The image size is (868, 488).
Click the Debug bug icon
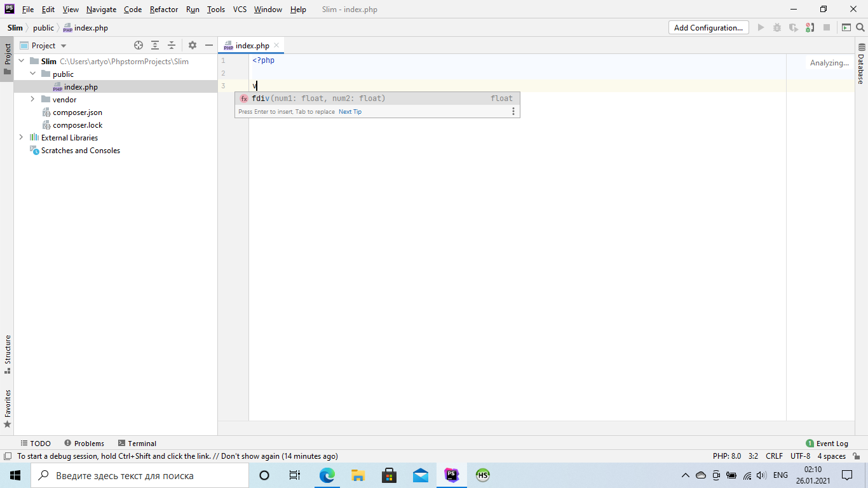pos(777,27)
